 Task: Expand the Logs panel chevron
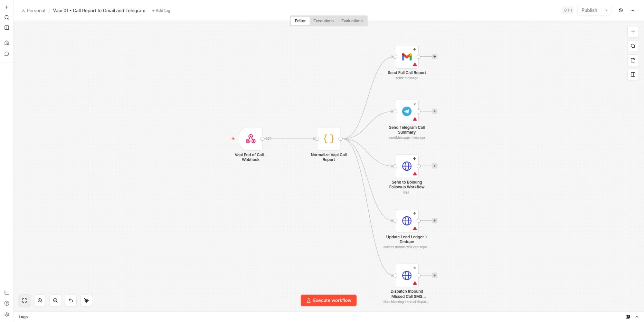coord(637,317)
